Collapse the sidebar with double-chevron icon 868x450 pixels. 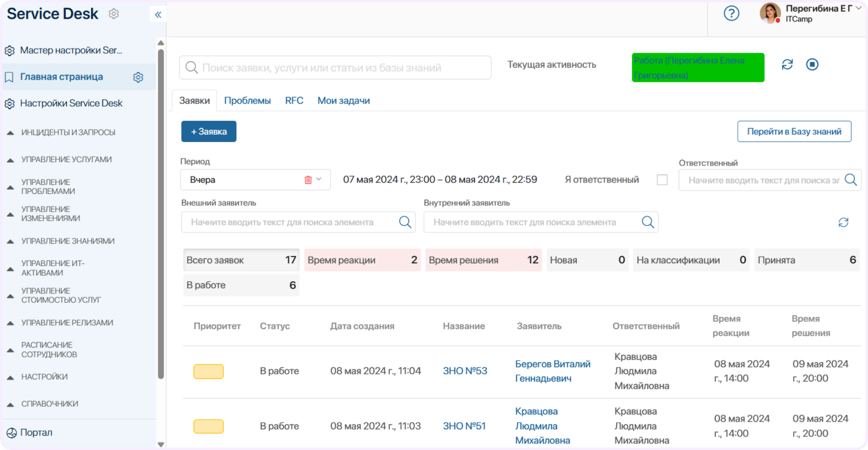click(x=158, y=15)
